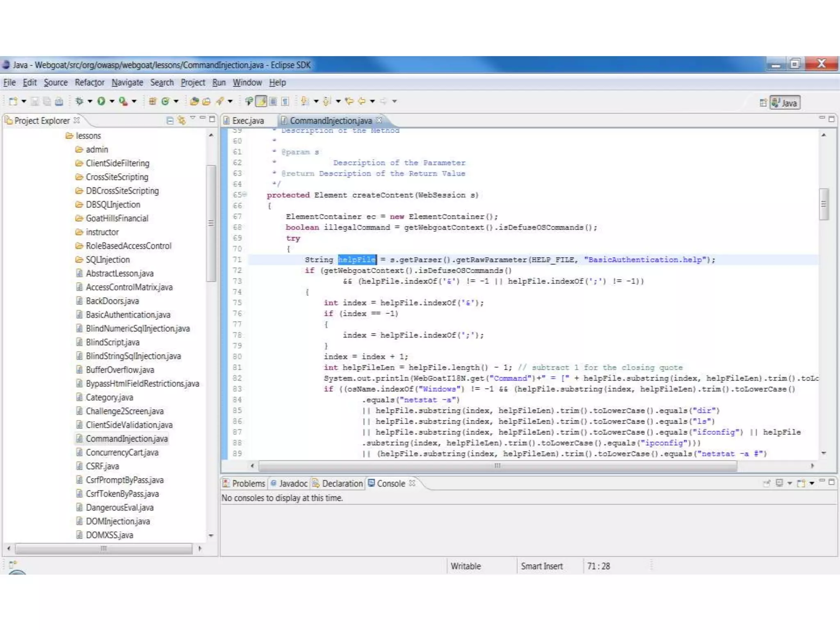Click Link with Editor icon in Project Explorer

tap(181, 120)
